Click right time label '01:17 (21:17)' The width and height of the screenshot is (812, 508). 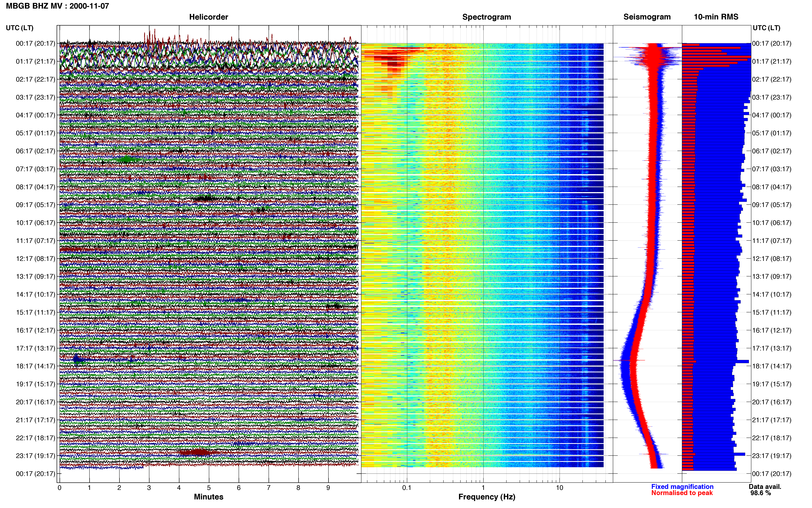772,61
